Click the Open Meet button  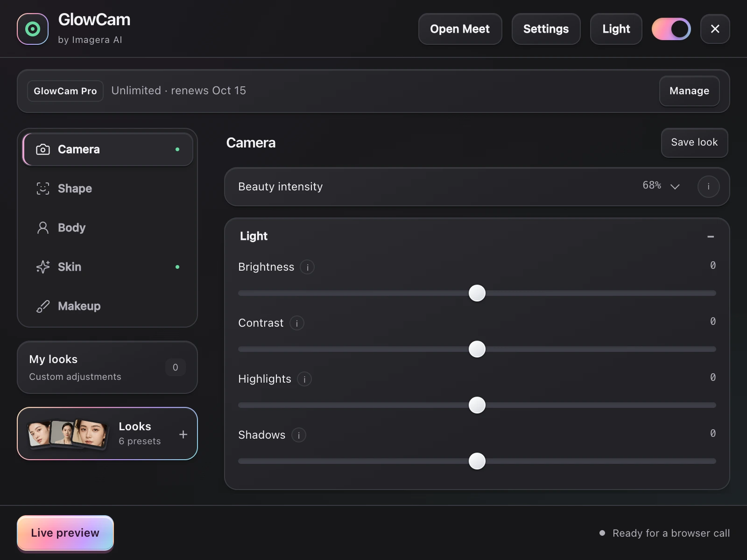460,29
